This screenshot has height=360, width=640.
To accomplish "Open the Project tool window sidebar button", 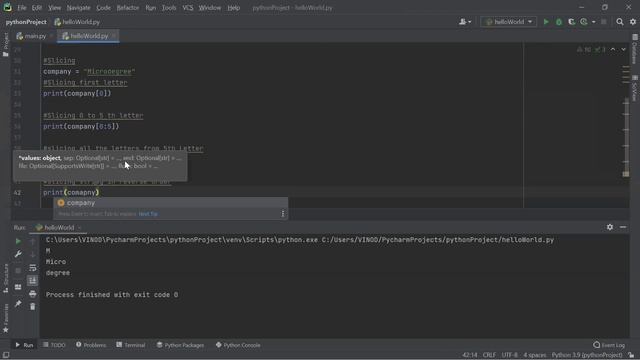I will point(5,44).
